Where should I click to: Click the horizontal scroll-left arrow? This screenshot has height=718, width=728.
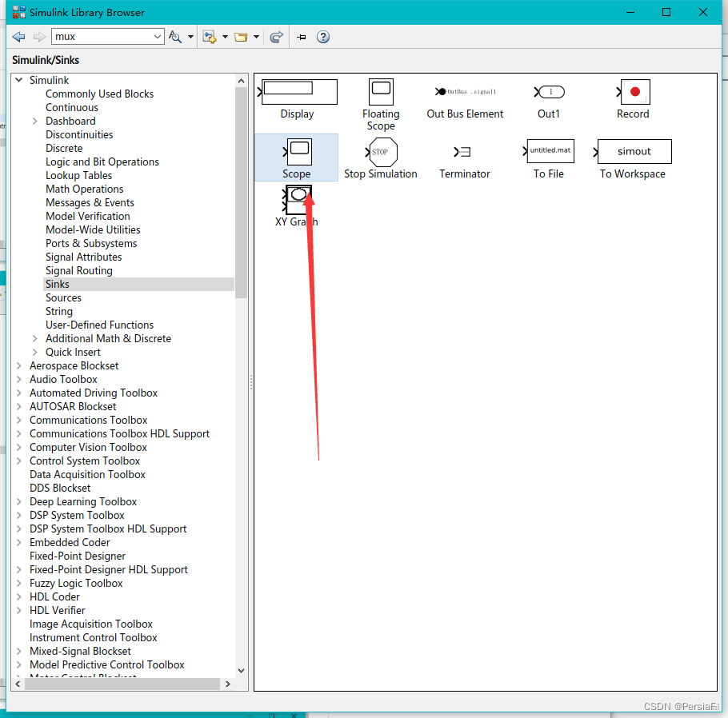(x=18, y=684)
